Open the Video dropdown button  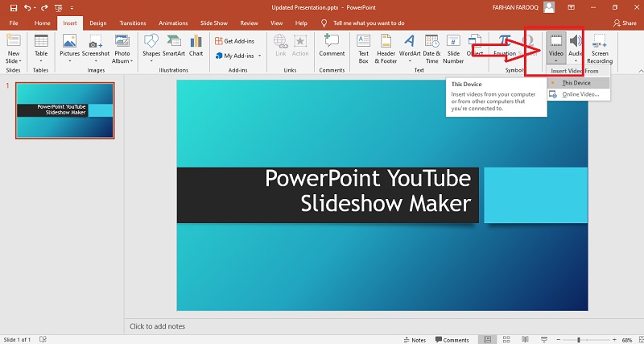[x=556, y=48]
